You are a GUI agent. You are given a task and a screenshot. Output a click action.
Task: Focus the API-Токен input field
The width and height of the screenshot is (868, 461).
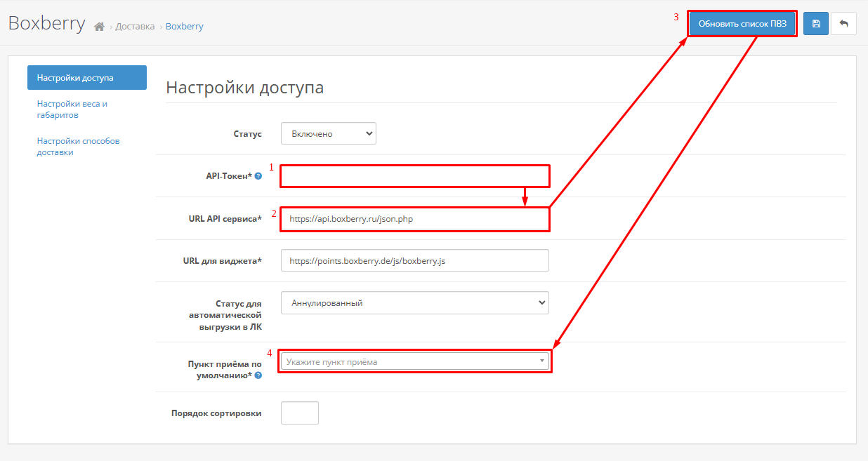pyautogui.click(x=415, y=176)
